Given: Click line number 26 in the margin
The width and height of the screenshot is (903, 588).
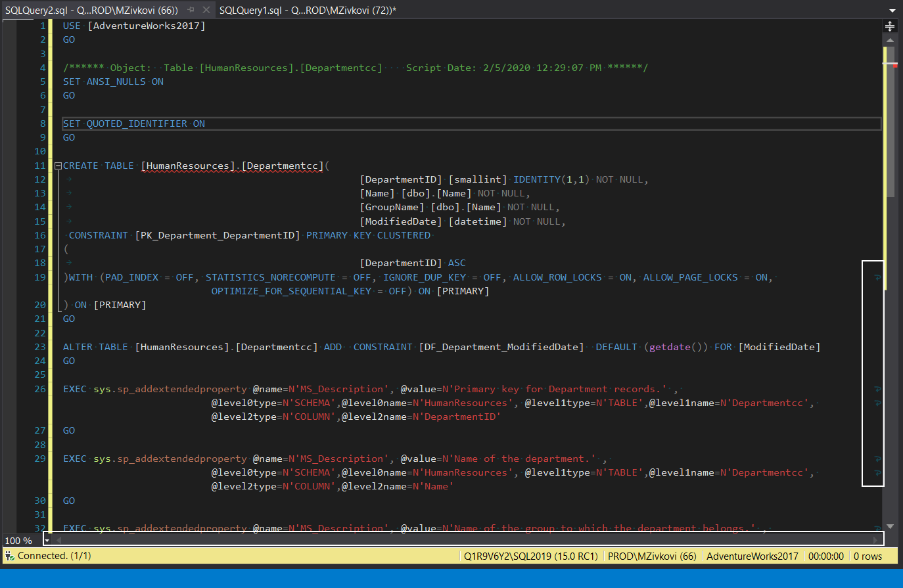Looking at the screenshot, I should pyautogui.click(x=39, y=389).
